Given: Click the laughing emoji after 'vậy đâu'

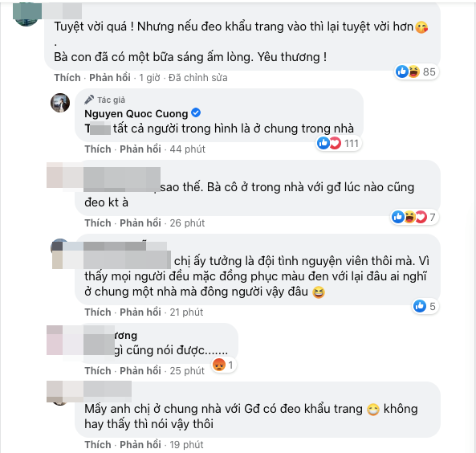Looking at the screenshot, I should pyautogui.click(x=318, y=292).
